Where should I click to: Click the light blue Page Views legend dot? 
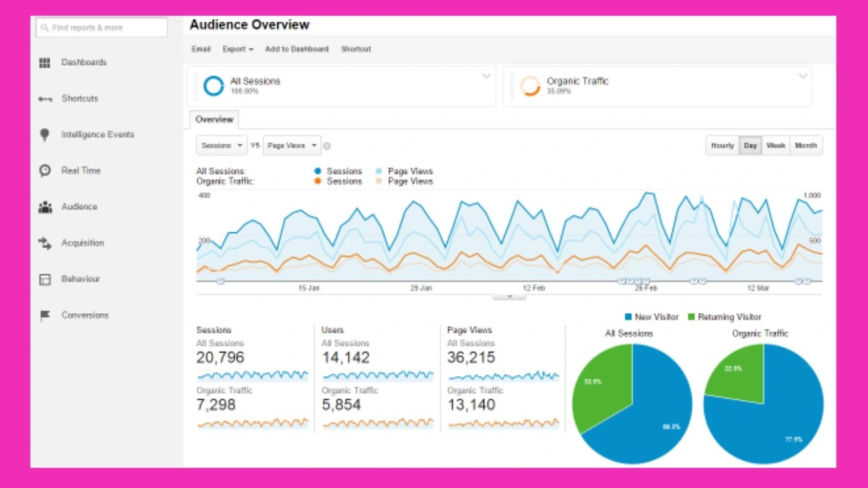tap(378, 171)
